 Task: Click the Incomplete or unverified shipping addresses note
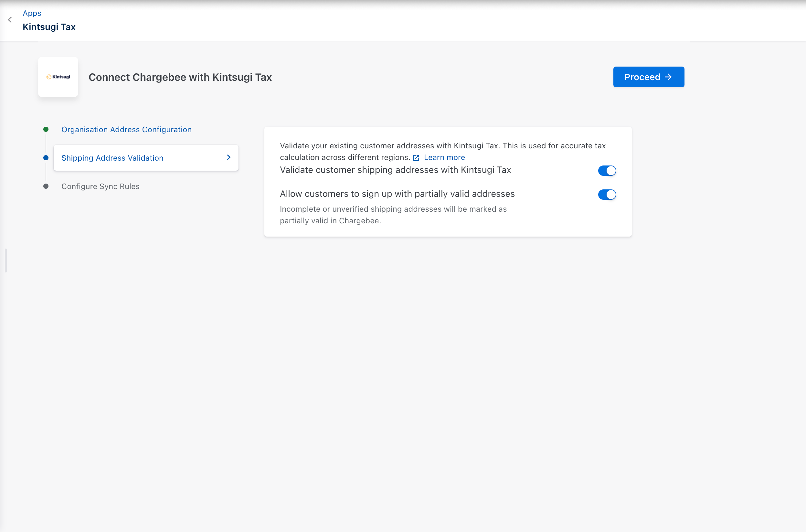pyautogui.click(x=393, y=215)
